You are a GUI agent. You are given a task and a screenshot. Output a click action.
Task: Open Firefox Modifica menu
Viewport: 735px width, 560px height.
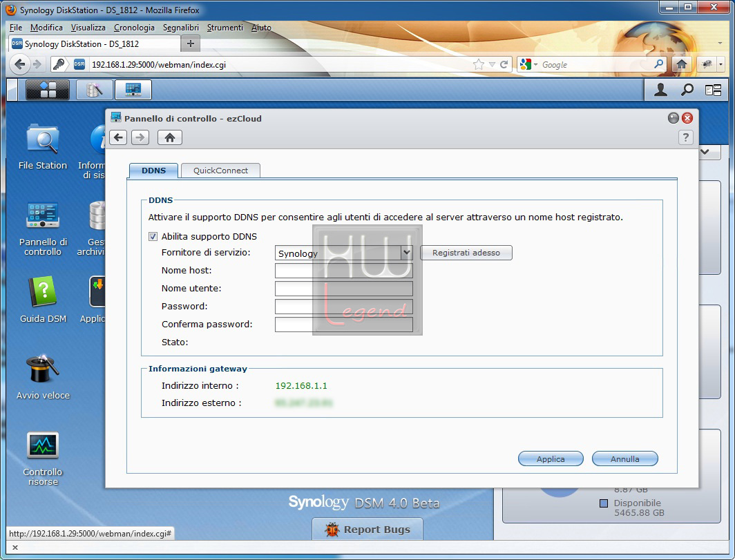click(46, 28)
